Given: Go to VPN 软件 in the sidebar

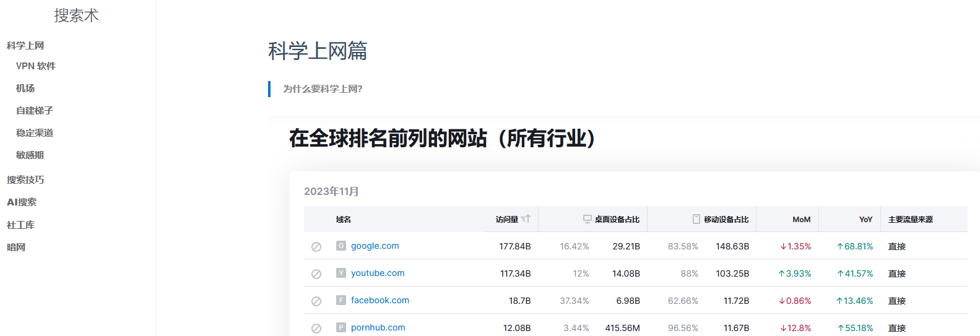Looking at the screenshot, I should [36, 66].
